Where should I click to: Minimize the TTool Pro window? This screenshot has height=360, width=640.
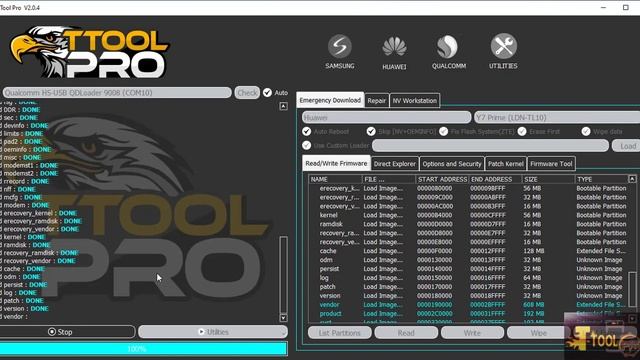pos(603,7)
